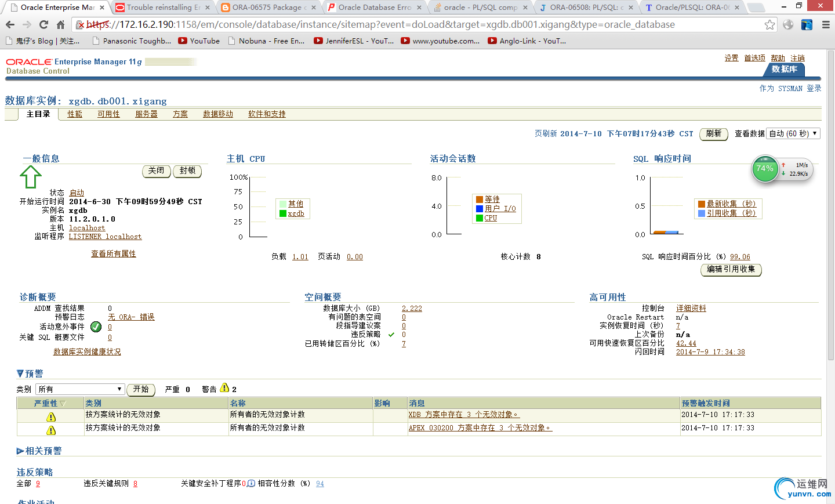Image resolution: width=835 pixels, height=504 pixels.
Task: Open the alert category dropdown showing 所有
Action: [x=79, y=389]
